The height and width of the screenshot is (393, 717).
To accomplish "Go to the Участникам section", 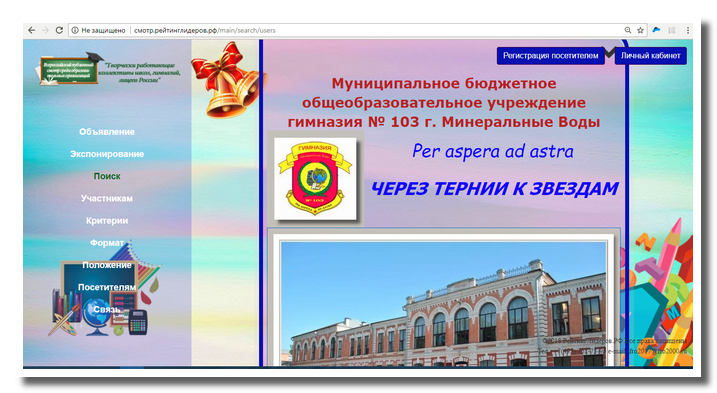I will click(107, 199).
